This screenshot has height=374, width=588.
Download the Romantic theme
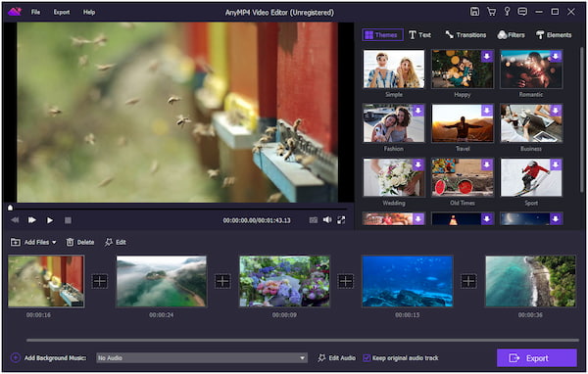point(556,56)
